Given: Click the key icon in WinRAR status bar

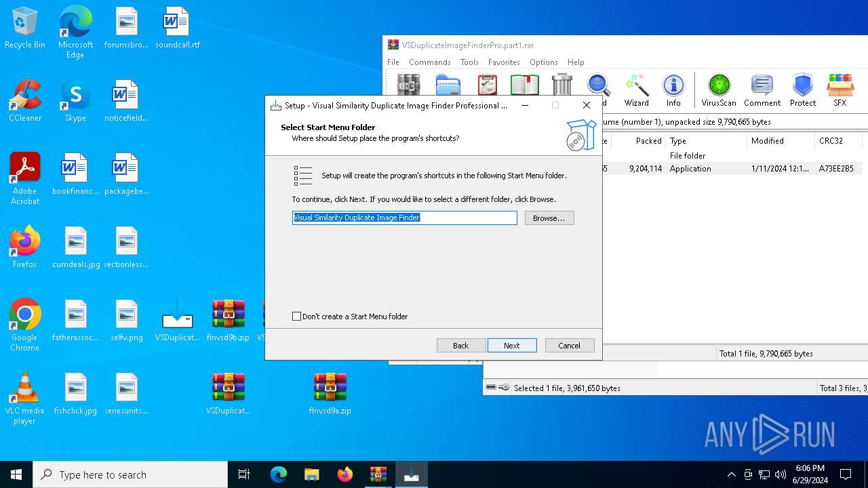Looking at the screenshot, I should (x=504, y=388).
